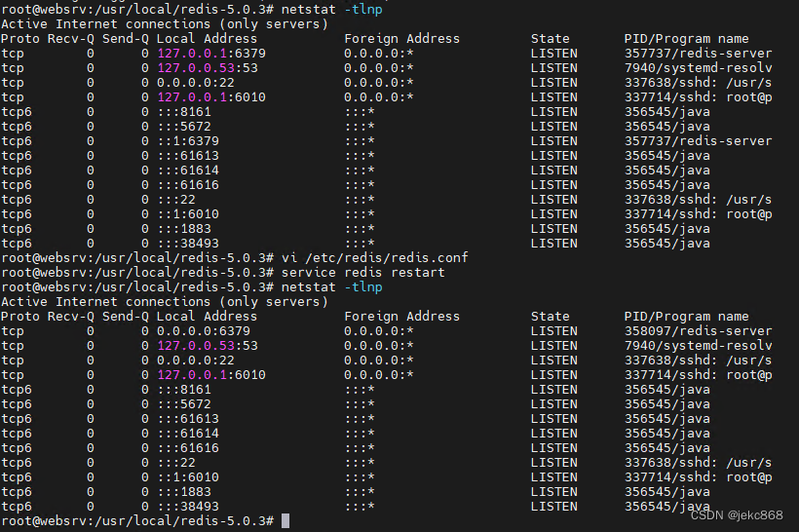Click the prompt before service redis restart
The height and width of the screenshot is (532, 799).
click(137, 273)
